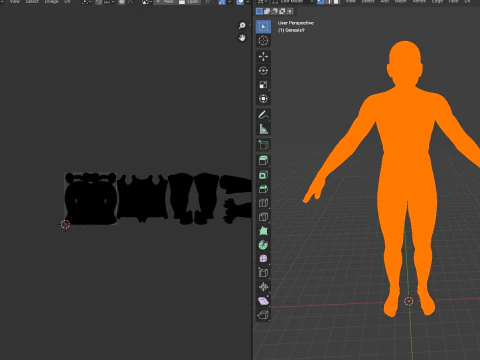Select the Loop Cut tool
The width and height of the screenshot is (480, 360).
(x=263, y=203)
